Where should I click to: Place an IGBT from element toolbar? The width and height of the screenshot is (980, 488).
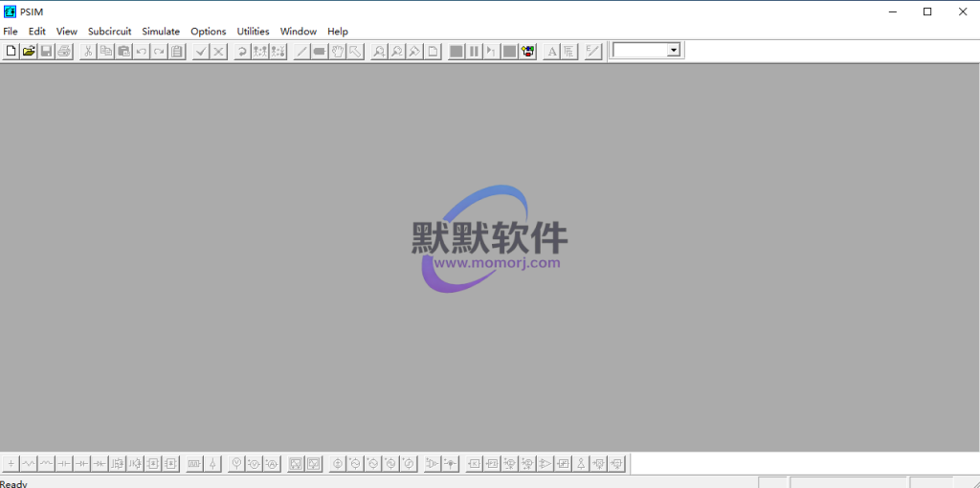[x=134, y=464]
